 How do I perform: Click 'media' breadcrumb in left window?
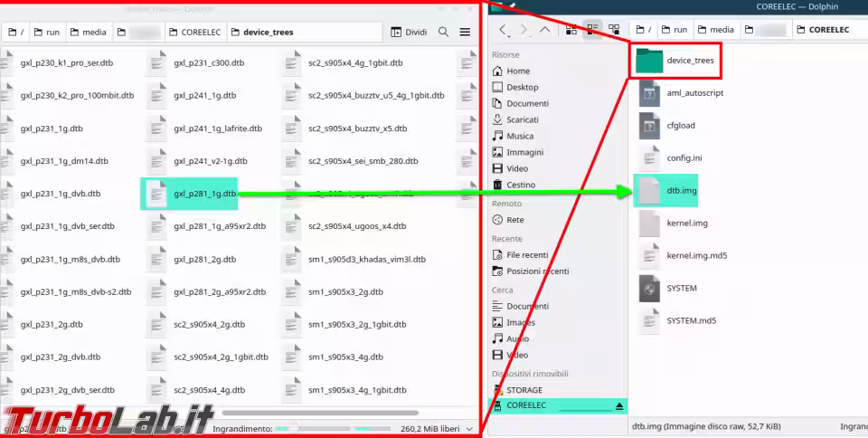89,32
